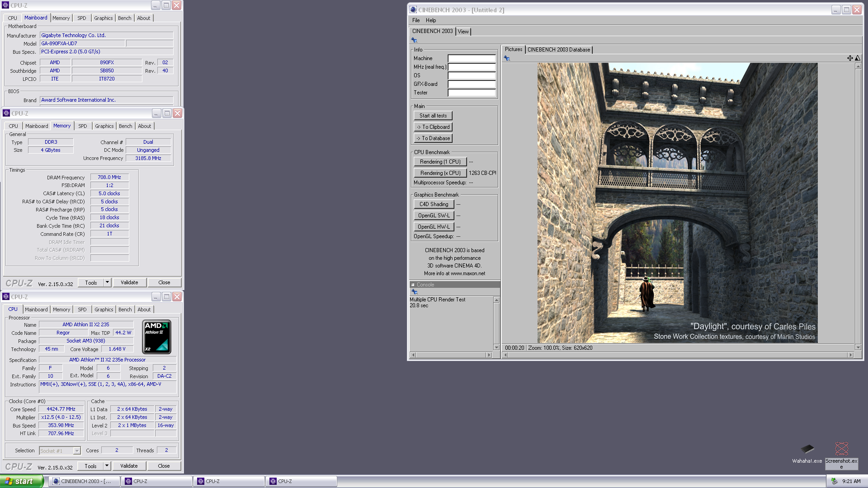Image resolution: width=868 pixels, height=488 pixels.
Task: Click the To Clipboard button
Action: pyautogui.click(x=433, y=127)
